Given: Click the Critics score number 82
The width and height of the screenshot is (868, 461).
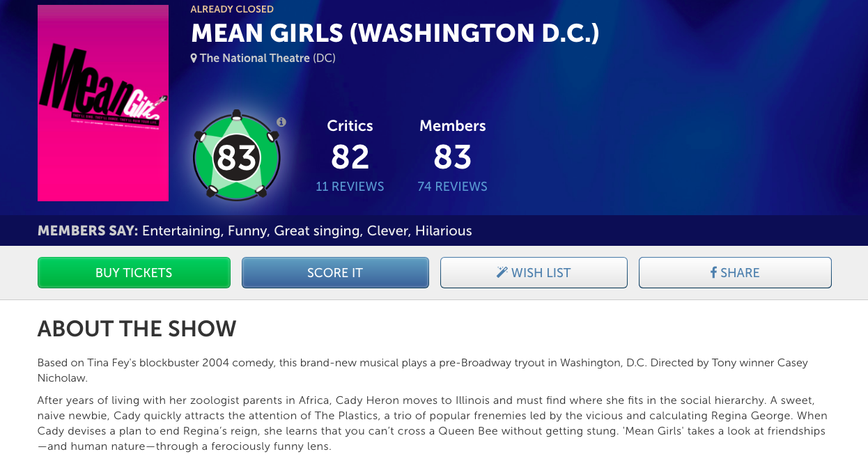Looking at the screenshot, I should (x=350, y=157).
